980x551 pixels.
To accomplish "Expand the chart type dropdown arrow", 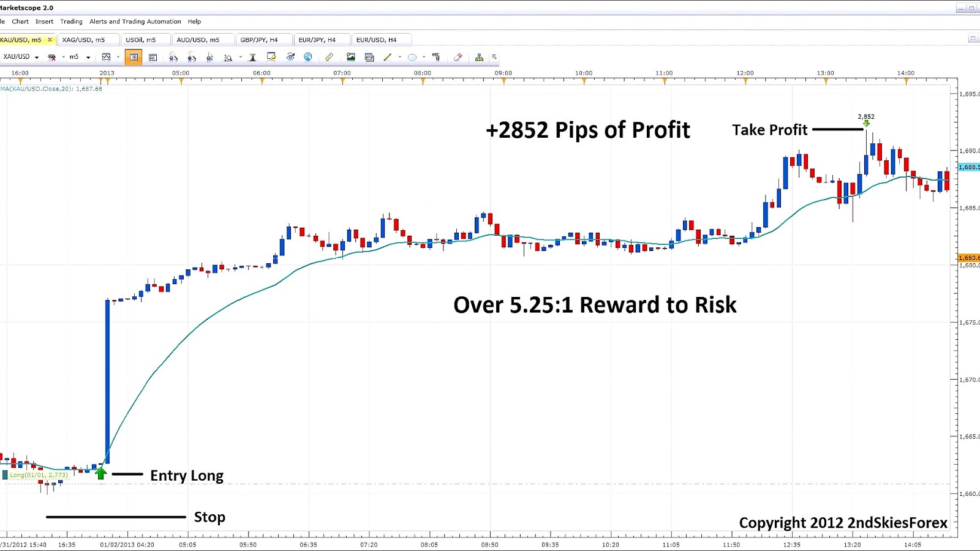I will click(118, 57).
